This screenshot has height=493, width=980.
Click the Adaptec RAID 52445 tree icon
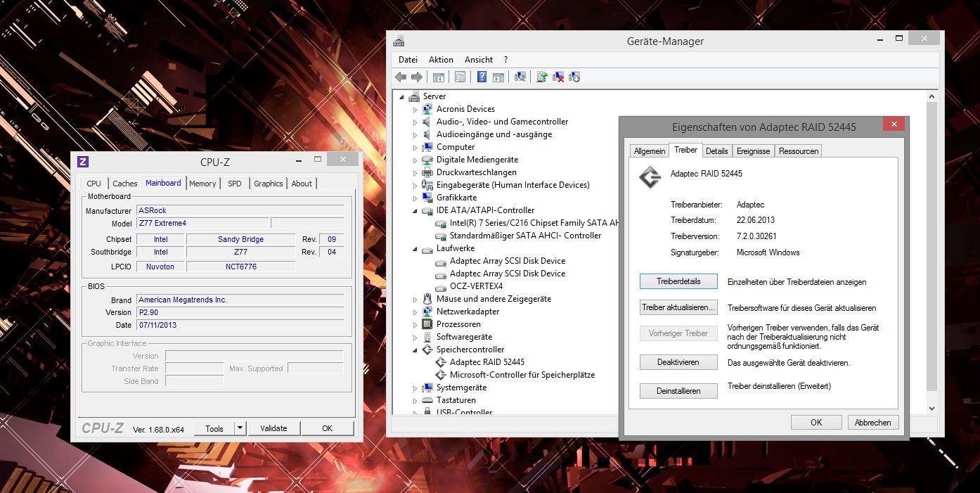(441, 362)
